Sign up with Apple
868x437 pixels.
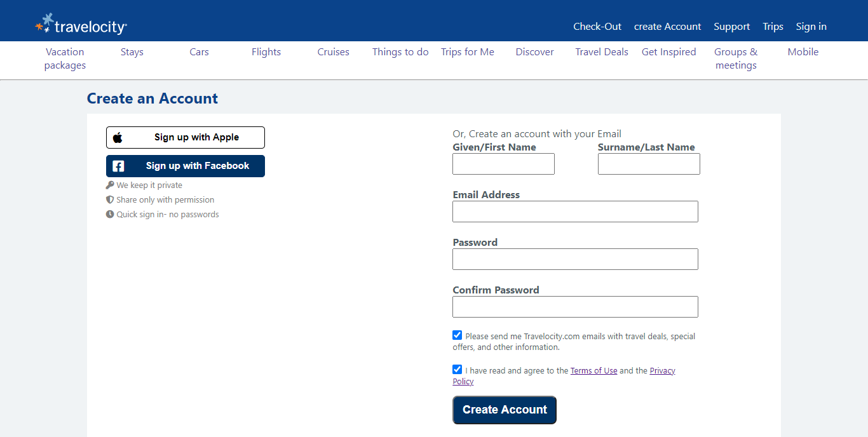tap(186, 137)
